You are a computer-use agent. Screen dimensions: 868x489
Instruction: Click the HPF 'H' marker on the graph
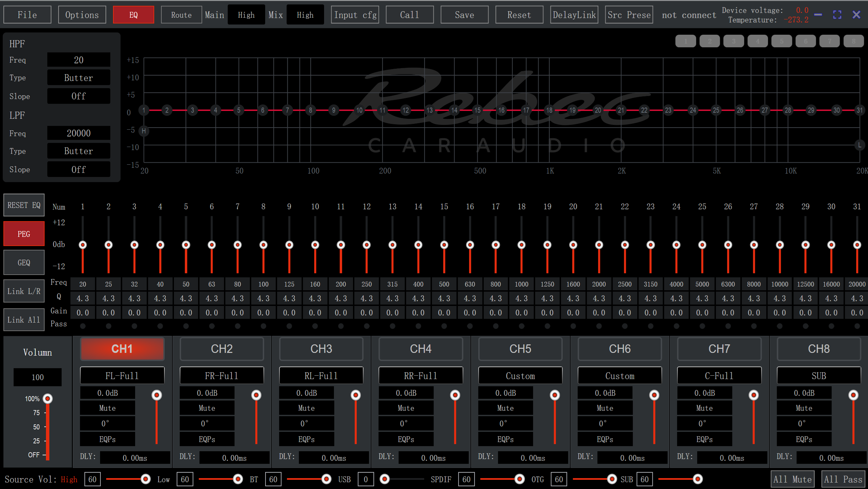[144, 131]
